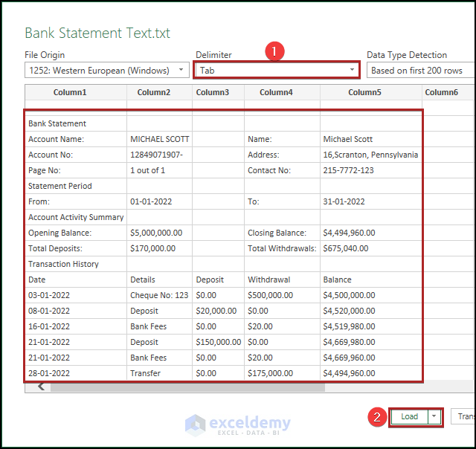Click the 'Total Withdrawals:' cell
The height and width of the screenshot is (449, 476).
pyautogui.click(x=282, y=248)
